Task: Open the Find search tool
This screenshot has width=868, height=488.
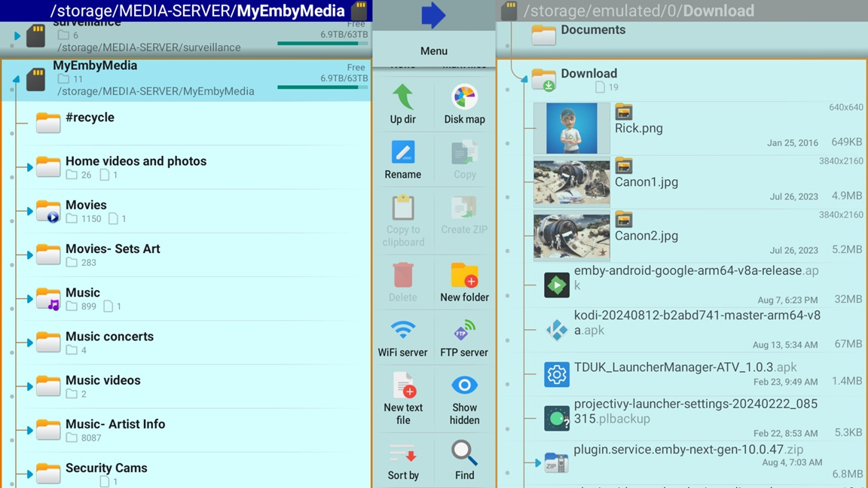Action: pyautogui.click(x=464, y=453)
